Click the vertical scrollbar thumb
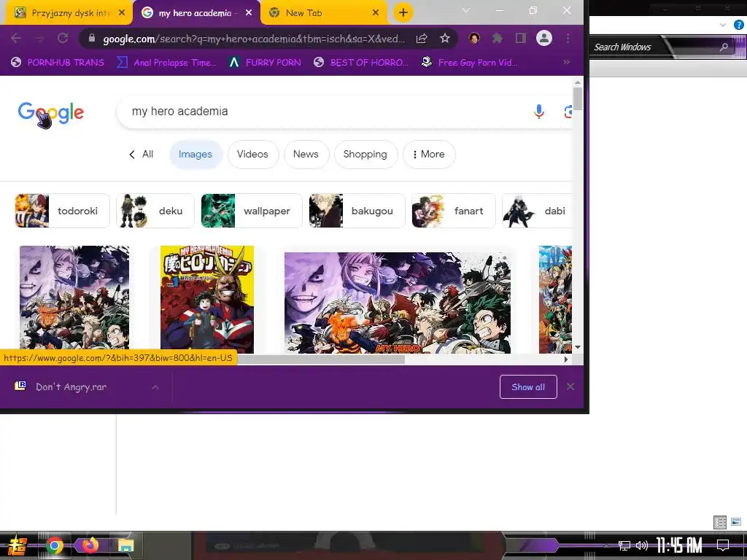The height and width of the screenshot is (560, 747). 578,98
